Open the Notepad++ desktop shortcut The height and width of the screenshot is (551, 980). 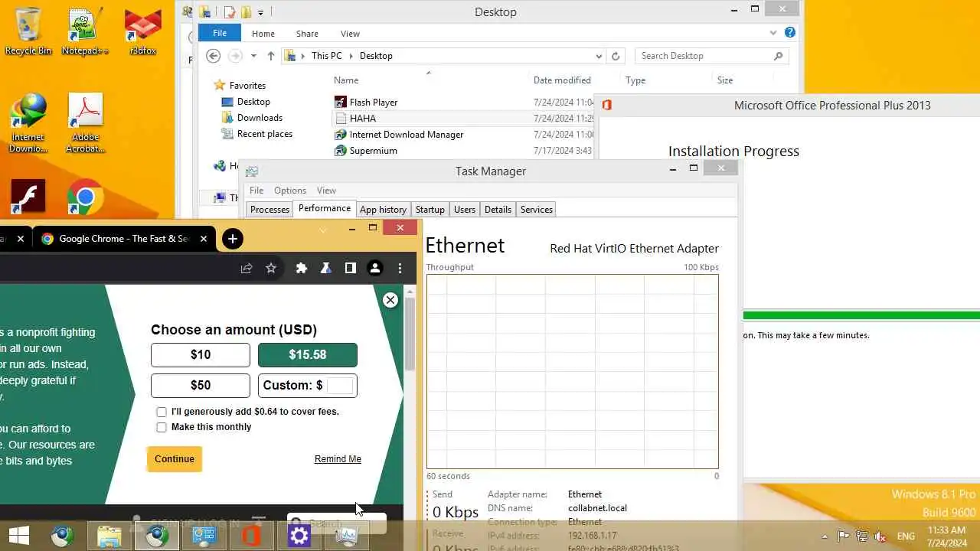85,31
